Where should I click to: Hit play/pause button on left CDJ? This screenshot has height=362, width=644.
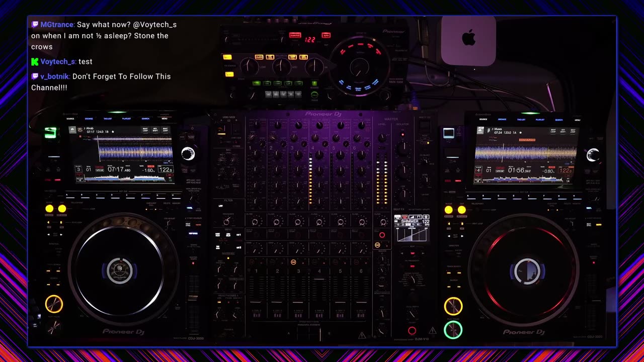click(54, 327)
